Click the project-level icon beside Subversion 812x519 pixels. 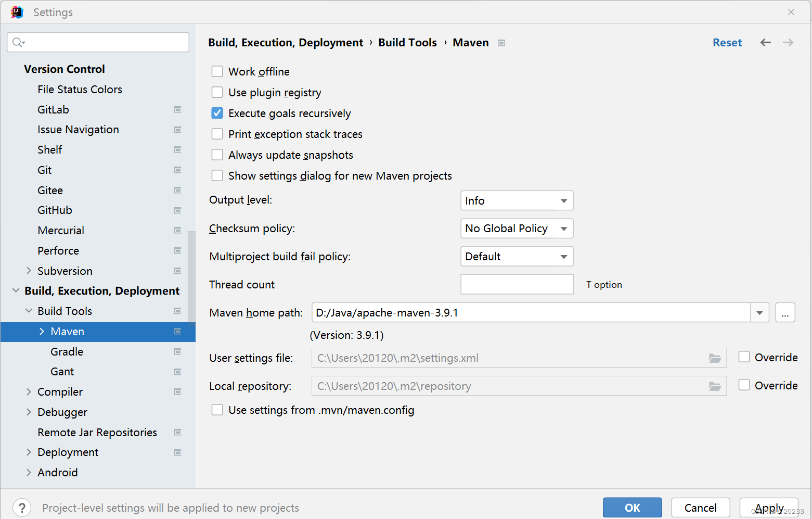pyautogui.click(x=177, y=271)
